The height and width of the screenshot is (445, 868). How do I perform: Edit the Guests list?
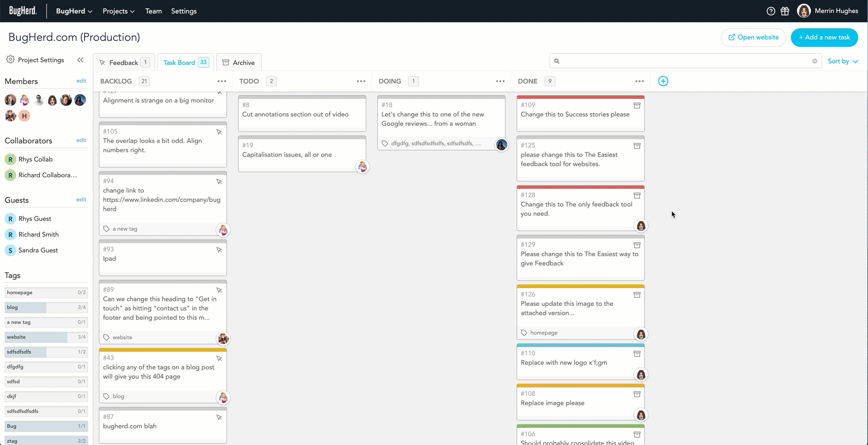[81, 200]
